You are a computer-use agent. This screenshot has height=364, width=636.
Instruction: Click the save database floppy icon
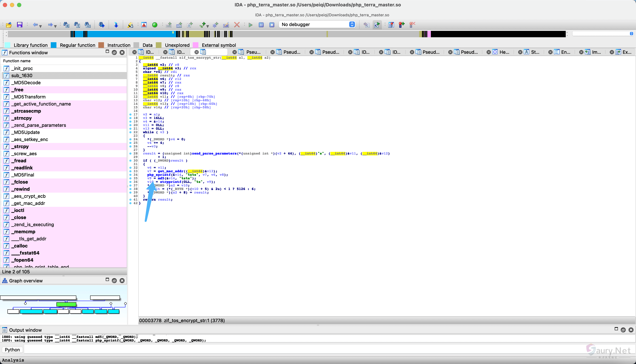tap(20, 25)
